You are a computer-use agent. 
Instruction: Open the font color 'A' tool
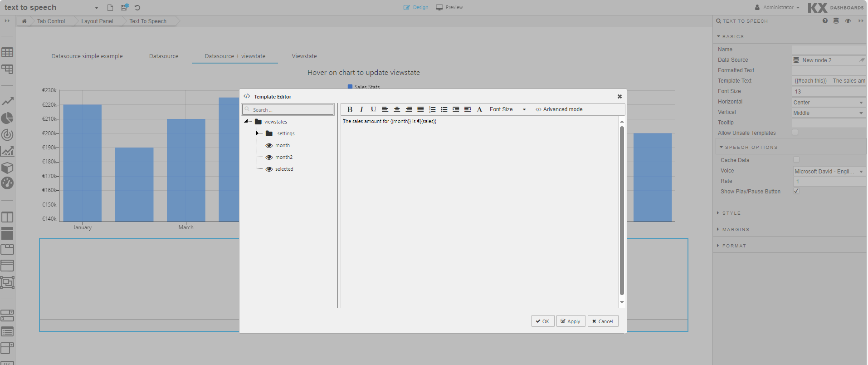(479, 109)
